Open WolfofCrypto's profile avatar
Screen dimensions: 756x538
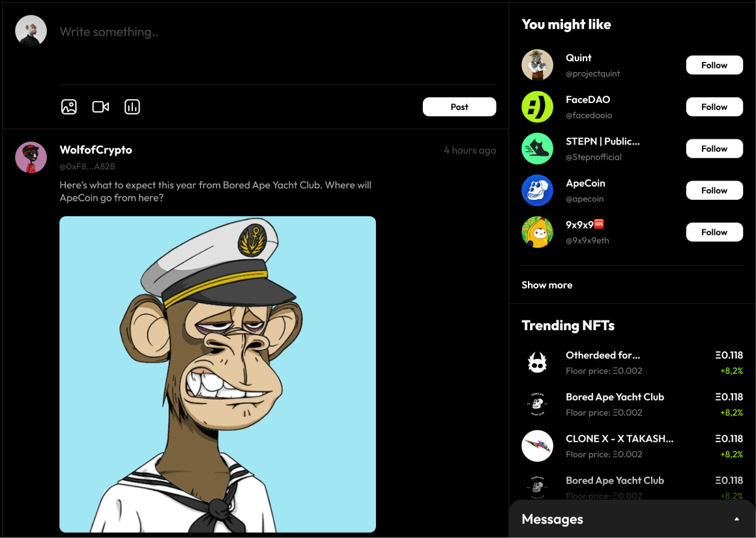point(31,158)
